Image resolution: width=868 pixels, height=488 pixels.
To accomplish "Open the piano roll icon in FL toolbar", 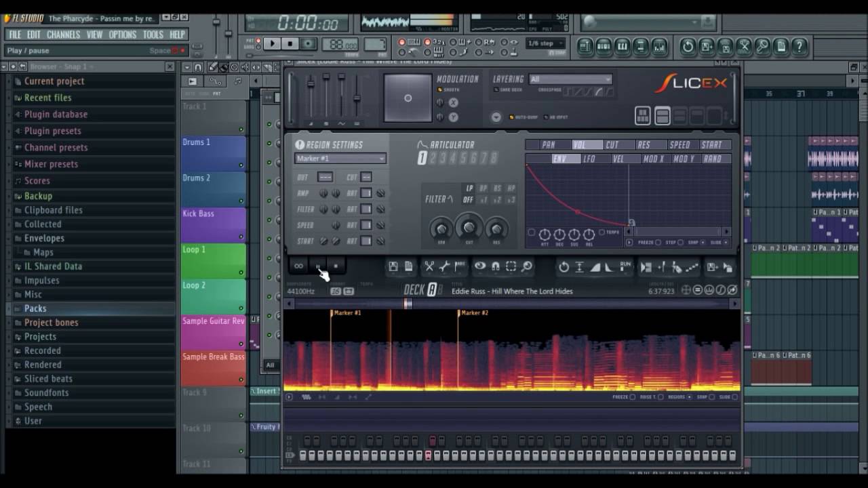I will [x=623, y=46].
